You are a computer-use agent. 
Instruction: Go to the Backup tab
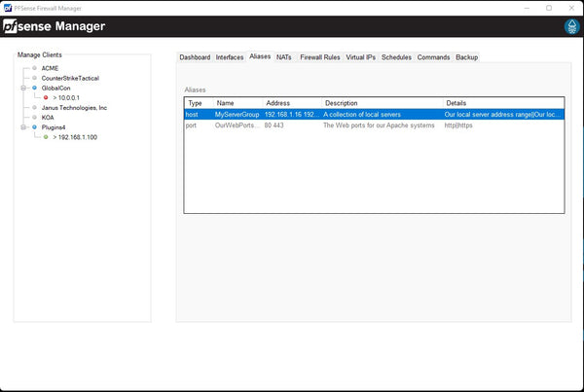[466, 57]
